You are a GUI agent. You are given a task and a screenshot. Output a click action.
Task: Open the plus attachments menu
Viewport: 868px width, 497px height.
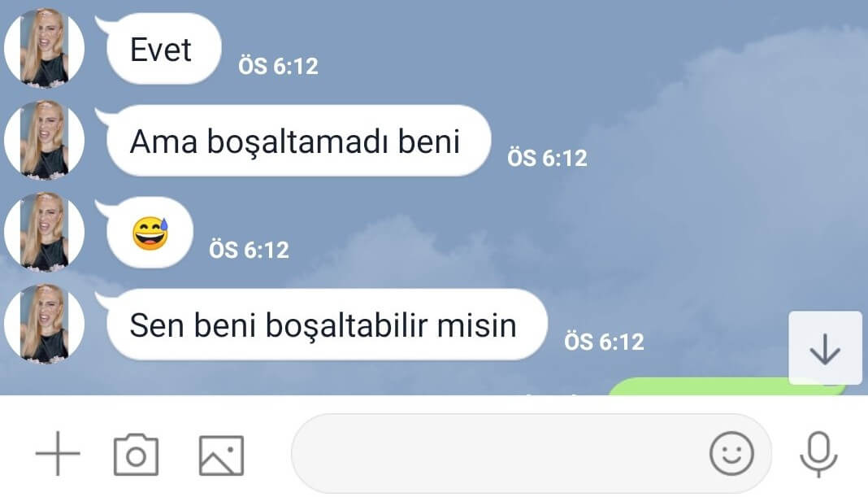pyautogui.click(x=58, y=454)
